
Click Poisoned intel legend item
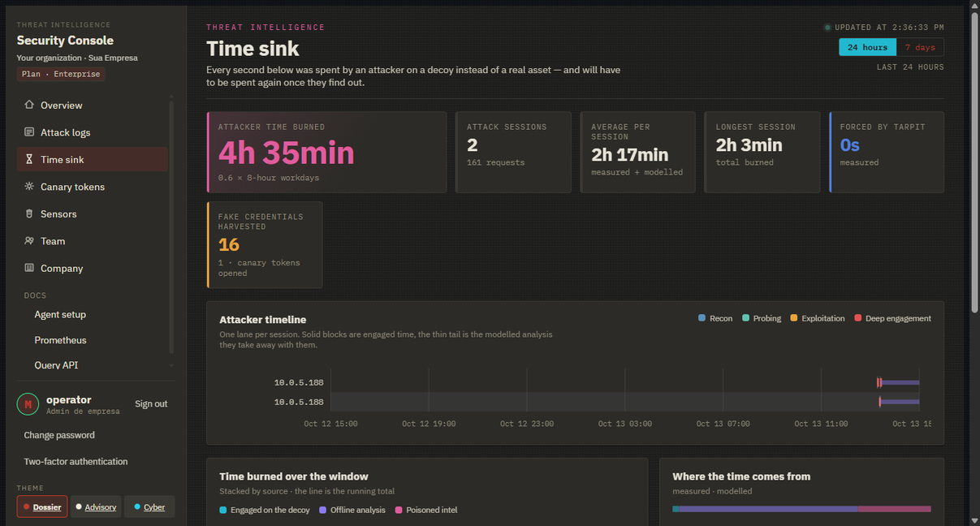tap(426, 510)
